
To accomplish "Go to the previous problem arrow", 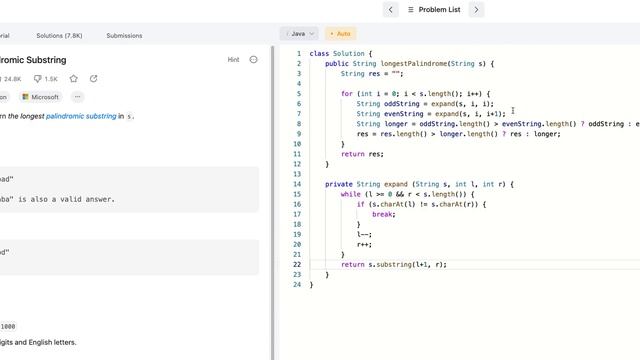I will coord(391,10).
